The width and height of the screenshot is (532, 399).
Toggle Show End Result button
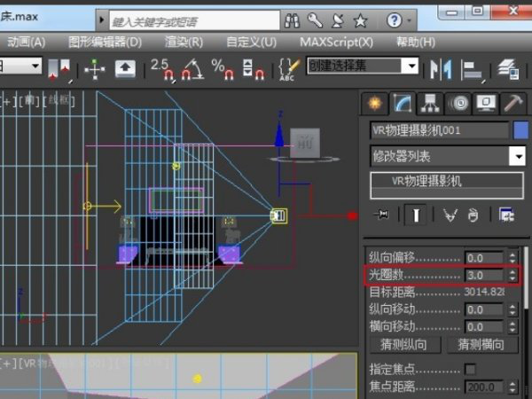[414, 215]
